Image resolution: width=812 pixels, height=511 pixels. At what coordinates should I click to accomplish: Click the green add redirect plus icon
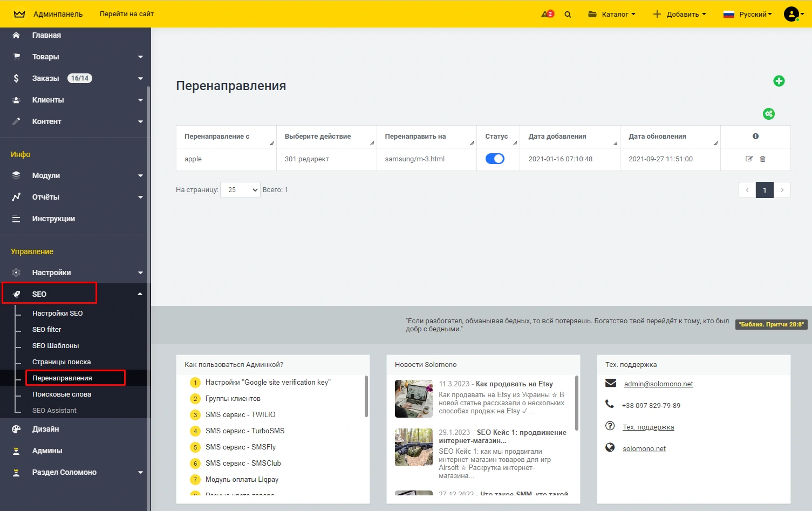[x=779, y=81]
